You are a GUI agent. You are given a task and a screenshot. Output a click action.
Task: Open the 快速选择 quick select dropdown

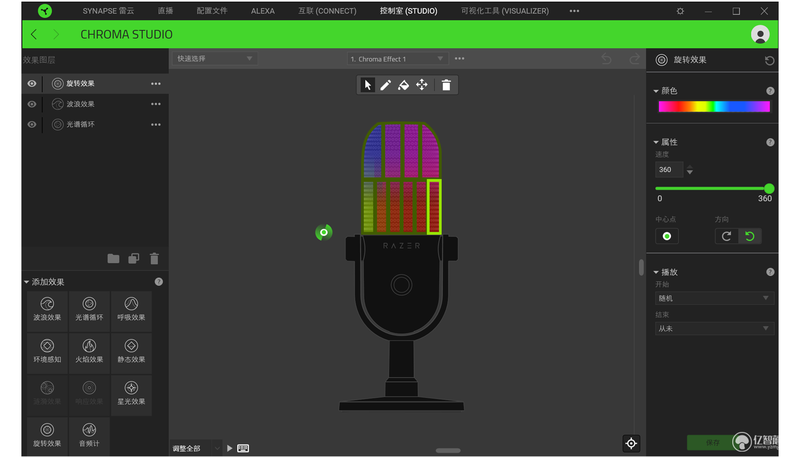point(214,59)
